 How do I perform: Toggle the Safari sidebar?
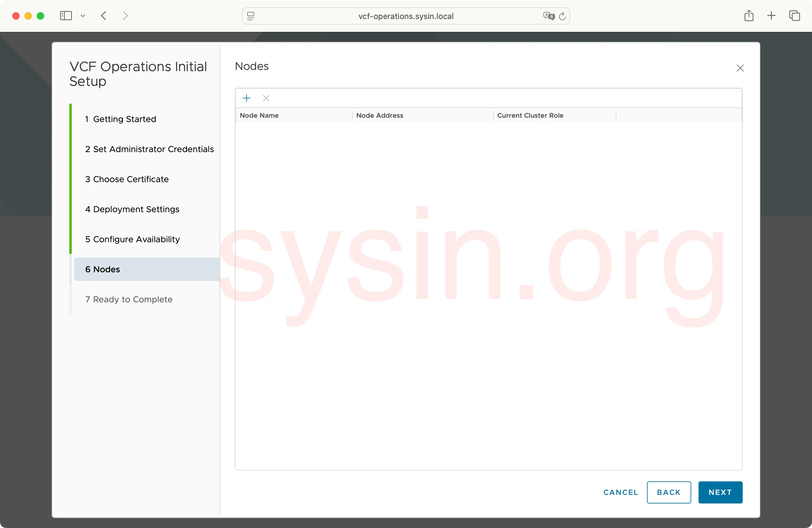[x=66, y=16]
